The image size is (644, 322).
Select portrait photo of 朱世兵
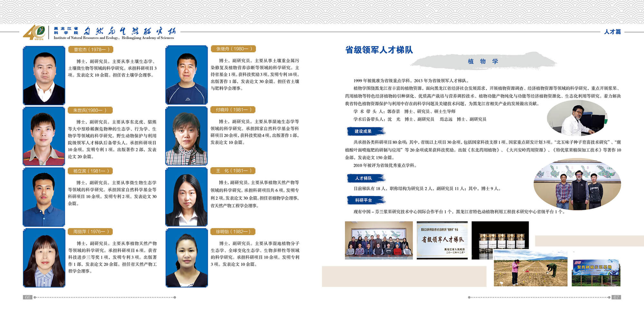44,136
